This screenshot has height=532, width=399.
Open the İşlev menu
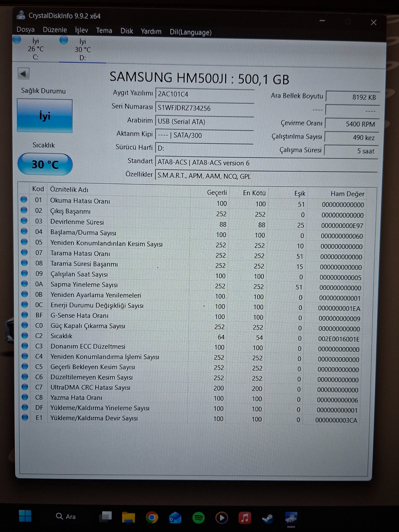pos(82,30)
